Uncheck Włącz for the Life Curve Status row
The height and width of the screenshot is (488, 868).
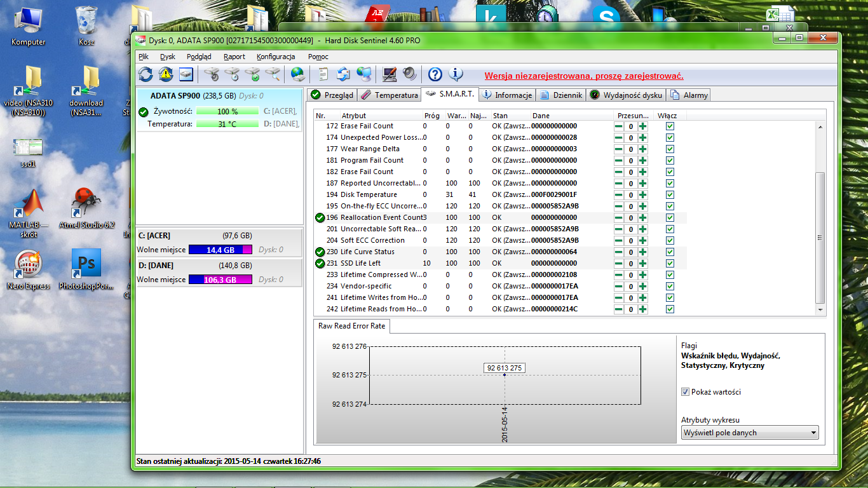(x=670, y=252)
